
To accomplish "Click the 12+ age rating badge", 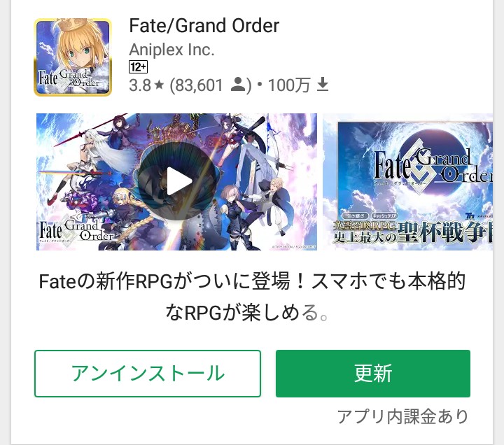I will [138, 67].
